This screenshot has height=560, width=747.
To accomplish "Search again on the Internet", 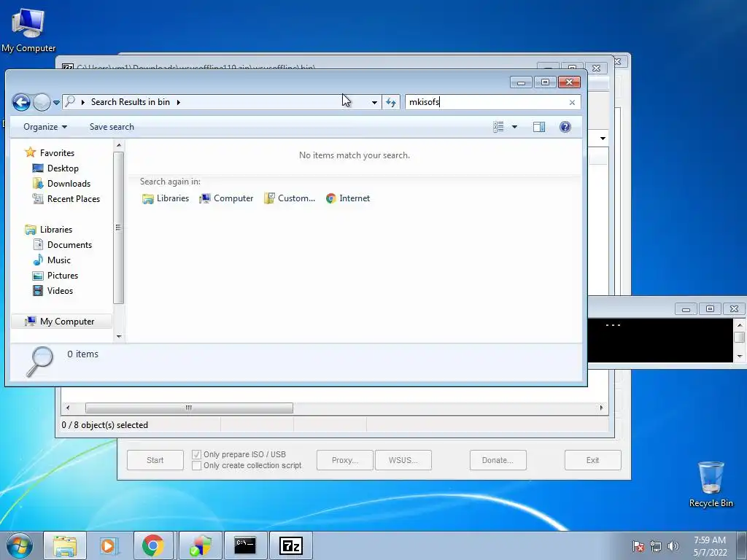I will coord(348,198).
